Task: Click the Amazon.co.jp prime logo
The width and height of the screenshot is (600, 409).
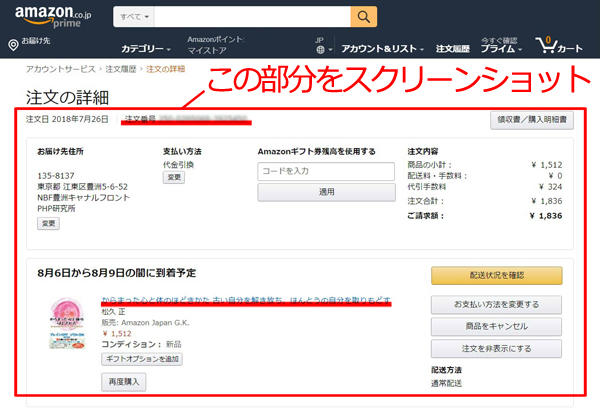Action: (x=53, y=16)
